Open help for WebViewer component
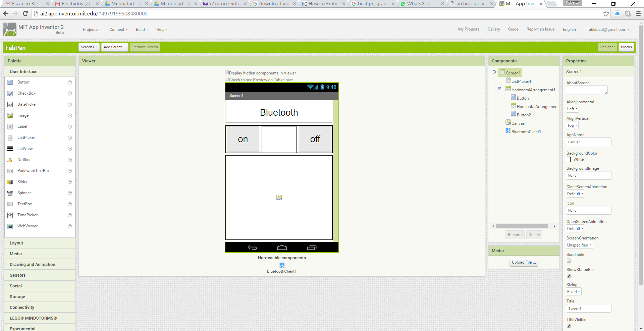Screen dimensions: 644x331 click(x=70, y=226)
